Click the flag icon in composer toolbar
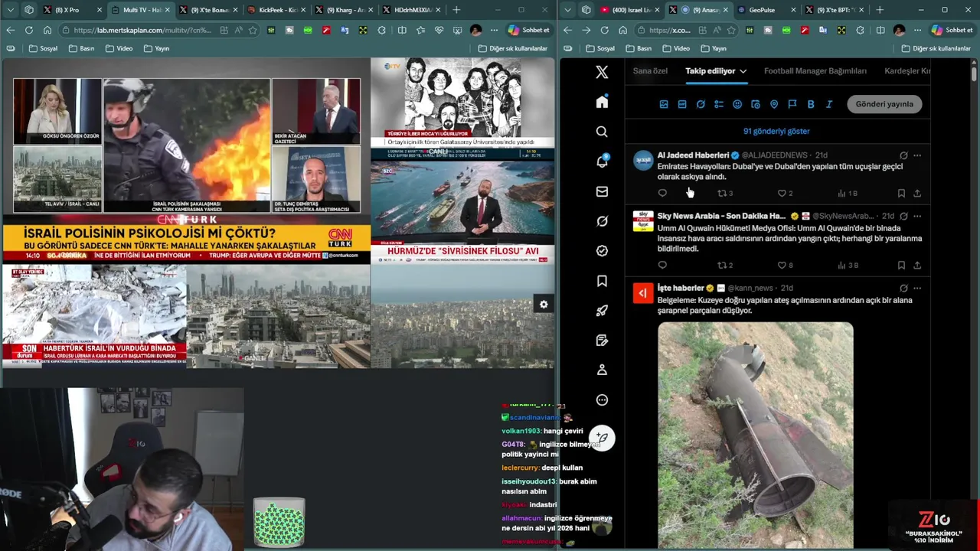The width and height of the screenshot is (980, 551). click(792, 104)
